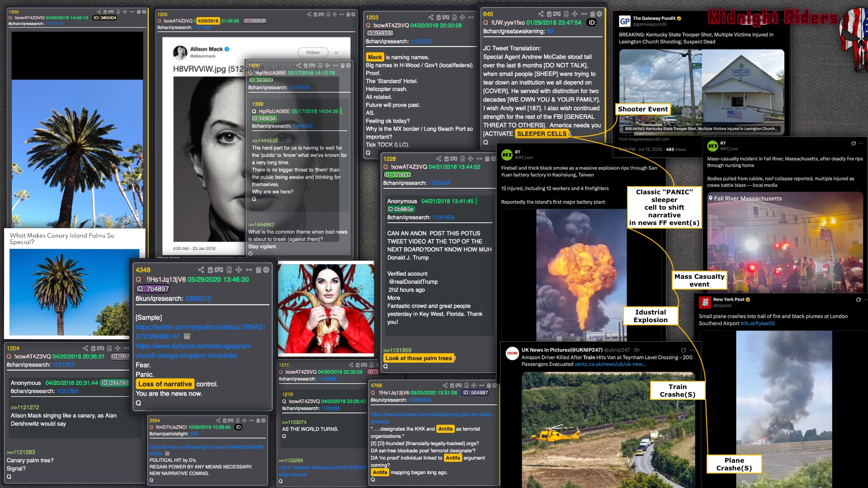The width and height of the screenshot is (868, 488).
Task: Open the thread link 1121272 in post 1203
Action: point(421,42)
